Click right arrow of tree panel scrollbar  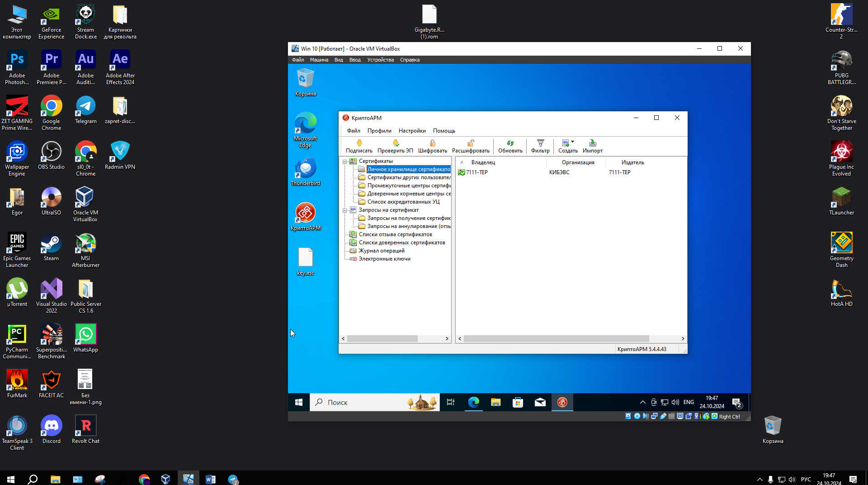(x=447, y=339)
